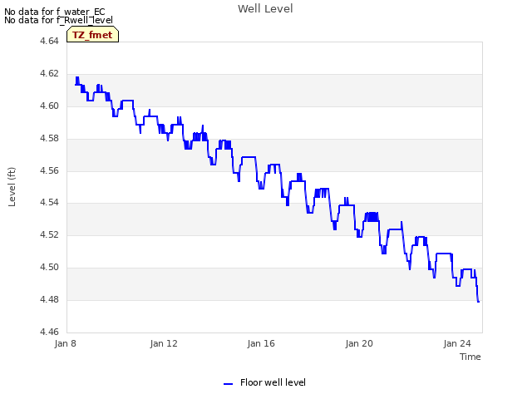Click the 4.56 y-axis tick label
This screenshot has width=532, height=399.
(x=49, y=170)
